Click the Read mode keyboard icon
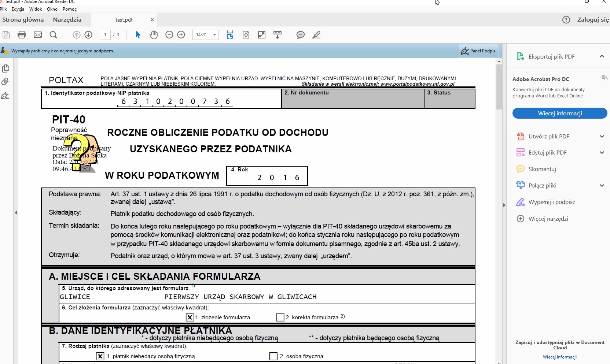610x364 pixels. point(278,35)
